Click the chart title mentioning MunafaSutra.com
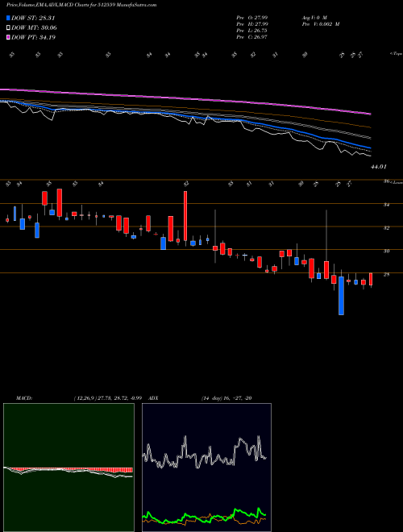The width and height of the screenshot is (403, 532). click(81, 5)
